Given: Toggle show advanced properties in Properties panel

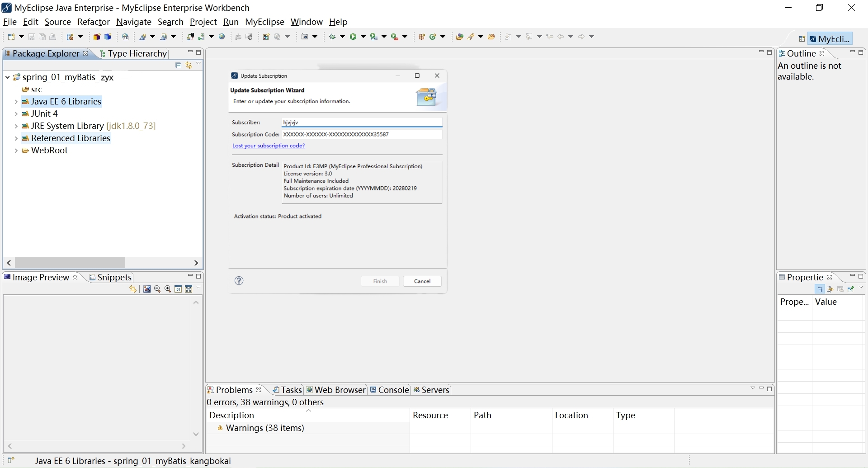Looking at the screenshot, I should (x=830, y=289).
